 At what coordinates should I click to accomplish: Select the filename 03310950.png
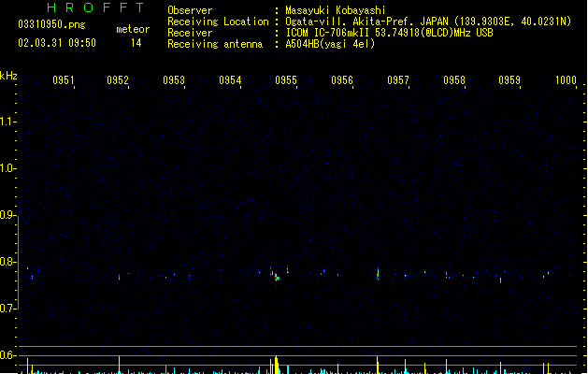tap(51, 24)
